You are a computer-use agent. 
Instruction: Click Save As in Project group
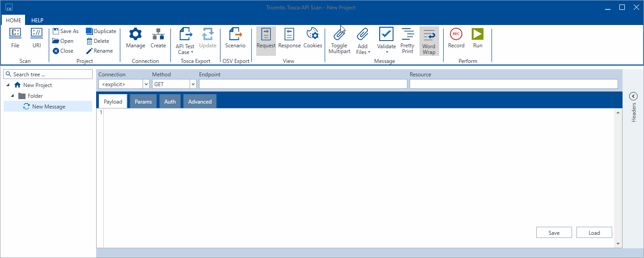point(65,31)
